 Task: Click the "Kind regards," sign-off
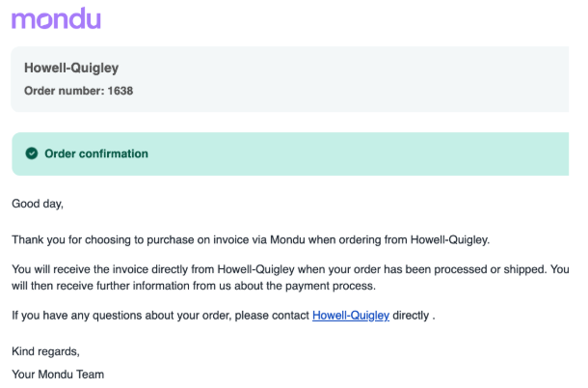tap(45, 351)
